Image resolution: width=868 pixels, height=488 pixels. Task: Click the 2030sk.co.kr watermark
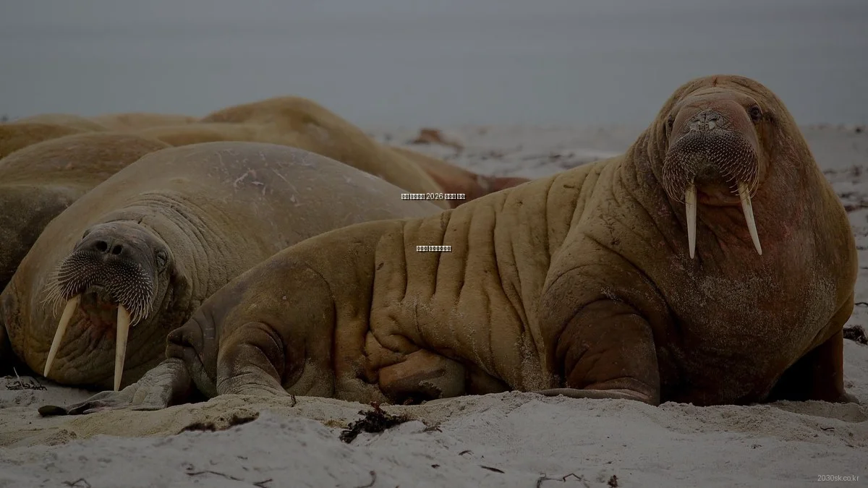(x=838, y=478)
